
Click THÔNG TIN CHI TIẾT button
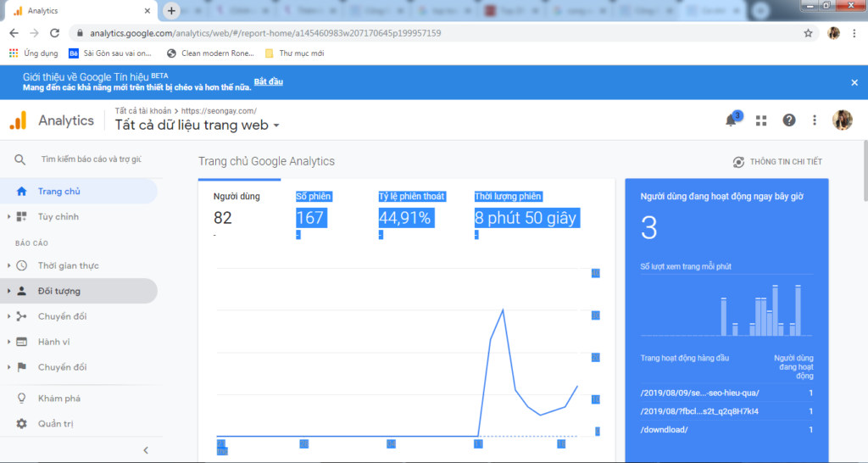(x=778, y=162)
